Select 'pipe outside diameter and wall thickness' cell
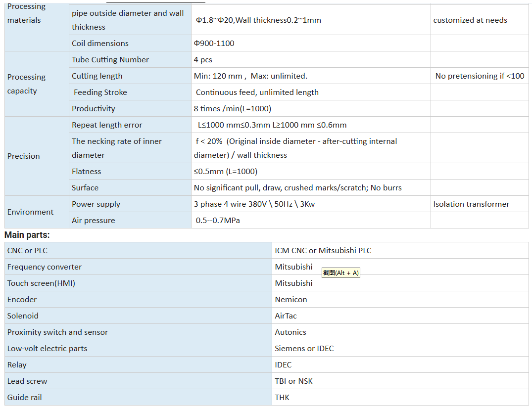532x408 pixels. (x=130, y=20)
